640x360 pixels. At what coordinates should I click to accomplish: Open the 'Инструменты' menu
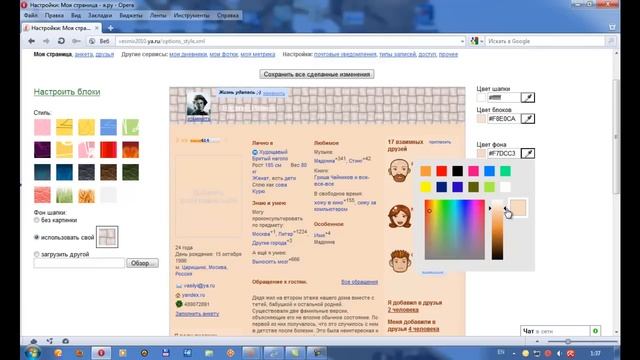click(191, 15)
